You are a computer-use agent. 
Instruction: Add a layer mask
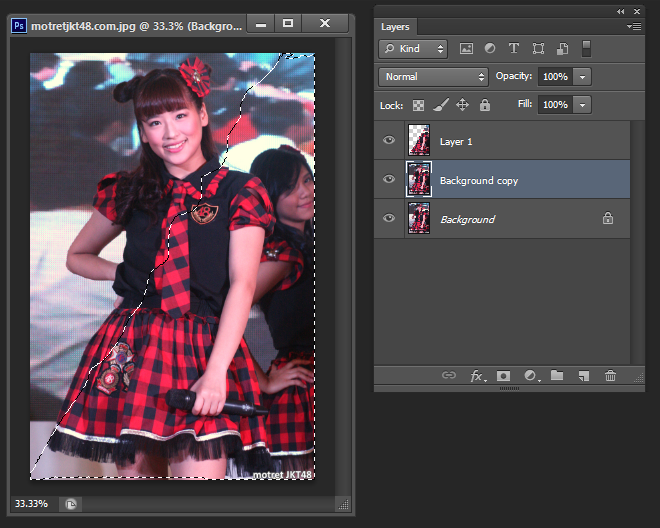coord(503,375)
